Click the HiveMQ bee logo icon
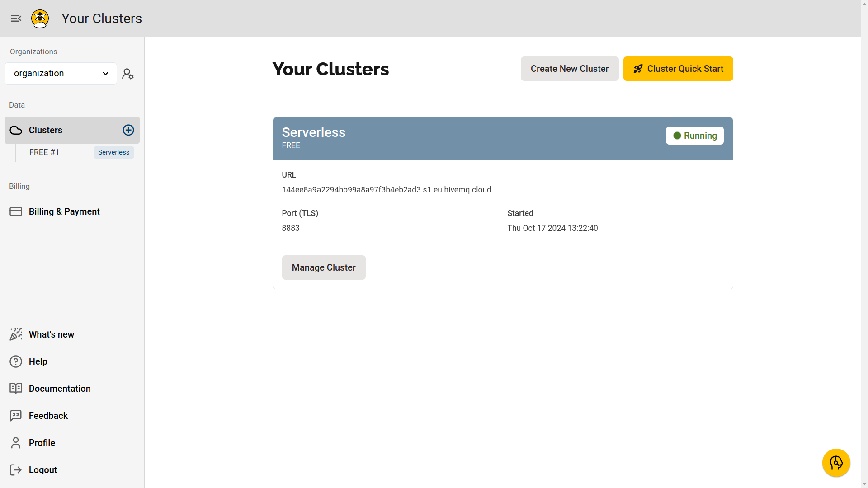 click(x=40, y=19)
